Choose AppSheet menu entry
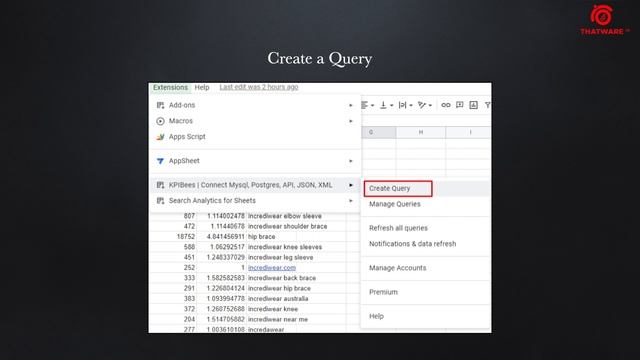The height and width of the screenshot is (360, 640). 256,161
